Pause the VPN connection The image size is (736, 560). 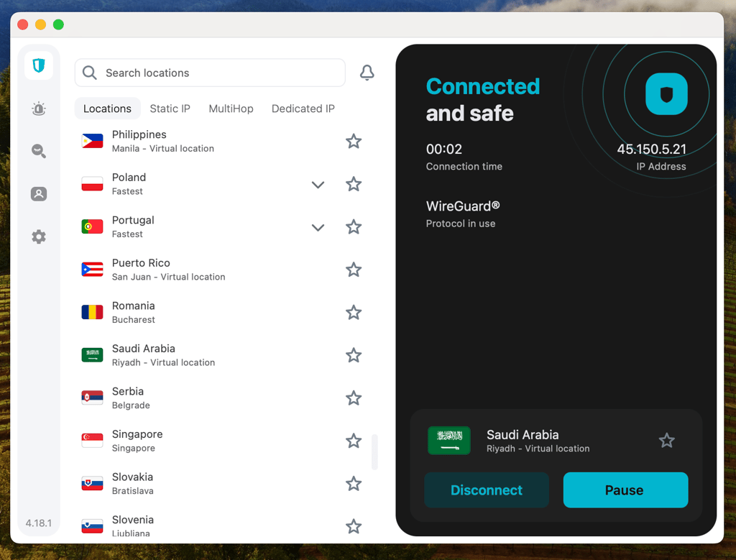[626, 490]
